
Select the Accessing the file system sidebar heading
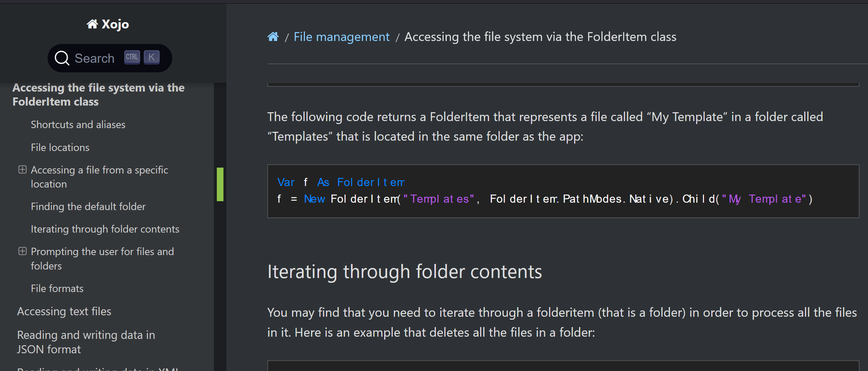pos(98,95)
